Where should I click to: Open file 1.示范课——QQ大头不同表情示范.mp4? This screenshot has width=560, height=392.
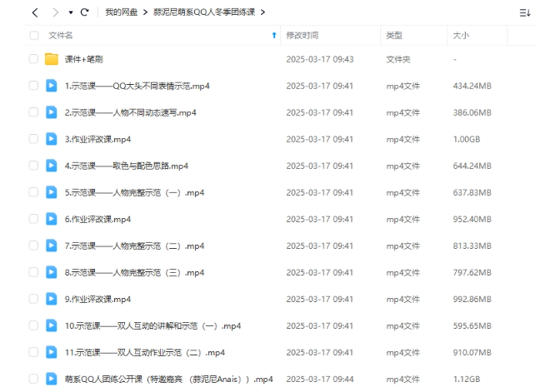(137, 86)
